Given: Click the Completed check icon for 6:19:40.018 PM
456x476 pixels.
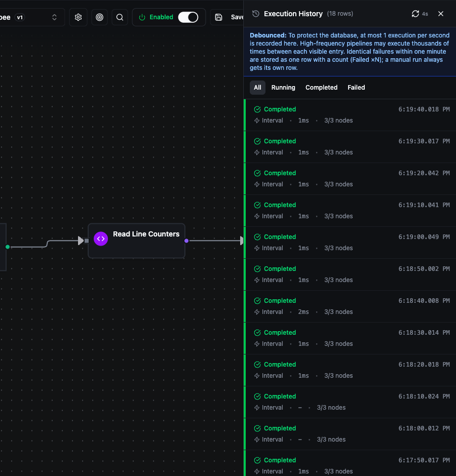Looking at the screenshot, I should pyautogui.click(x=257, y=109).
